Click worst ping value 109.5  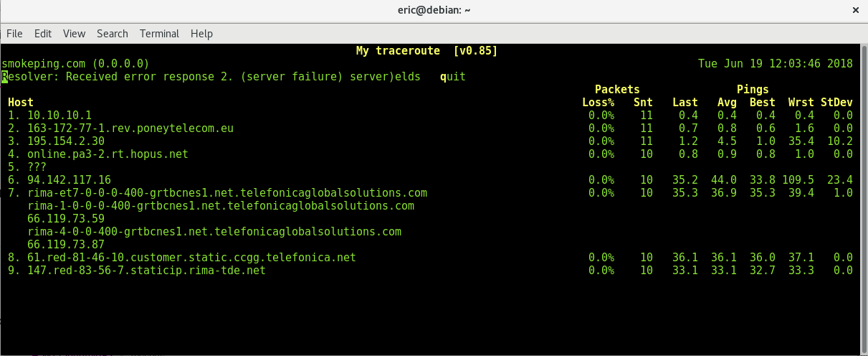798,180
